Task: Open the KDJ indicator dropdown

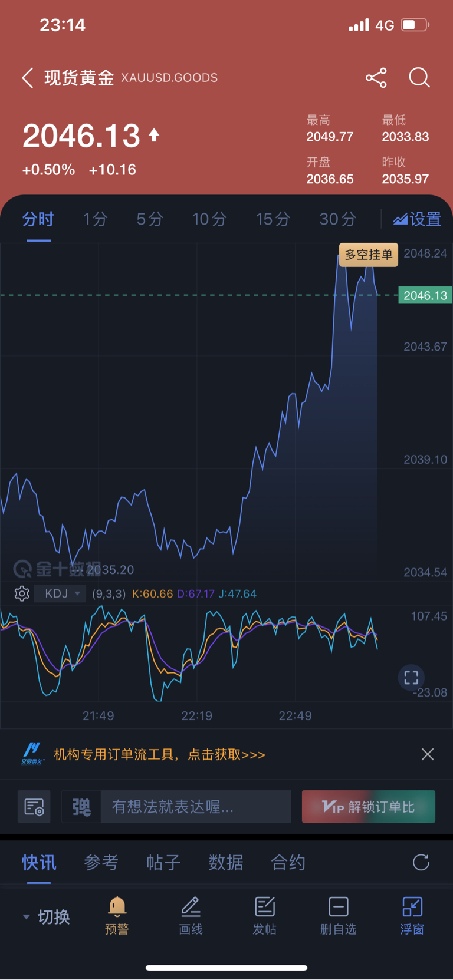Action: [x=60, y=593]
